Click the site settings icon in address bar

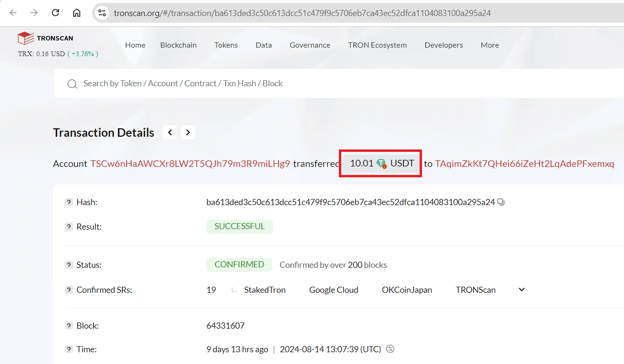click(102, 13)
